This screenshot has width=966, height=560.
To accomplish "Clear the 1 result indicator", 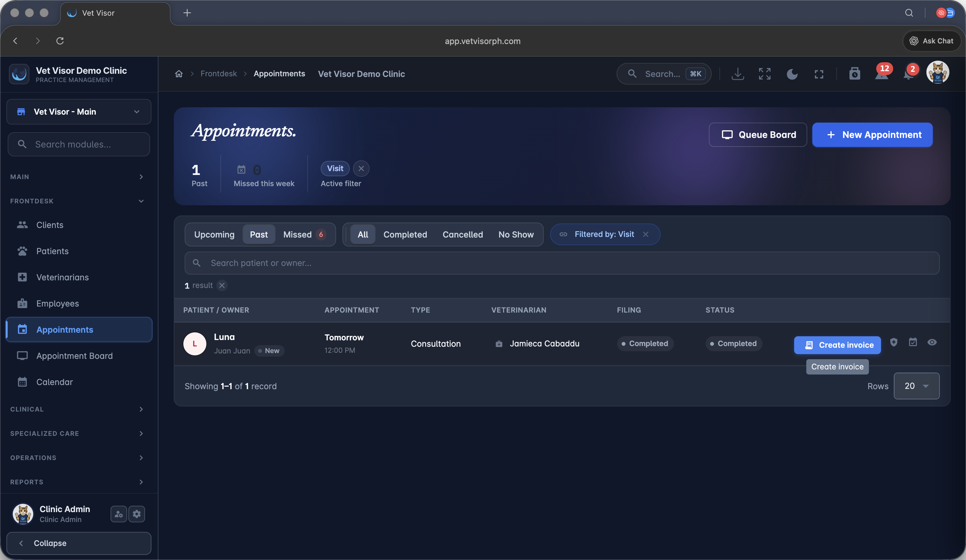I will [x=222, y=285].
